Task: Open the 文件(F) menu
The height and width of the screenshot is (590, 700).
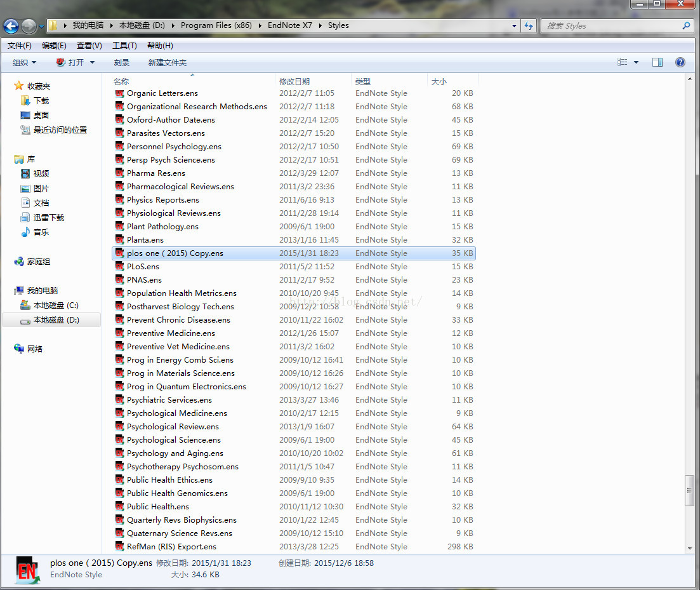Action: coord(19,46)
